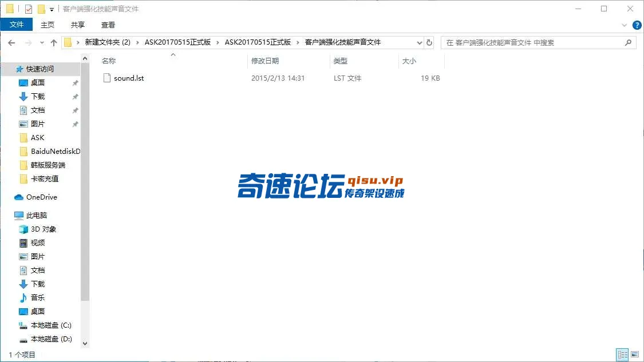Select 新建文件夹 (2) in the breadcrumb
644x362 pixels.
pos(108,42)
